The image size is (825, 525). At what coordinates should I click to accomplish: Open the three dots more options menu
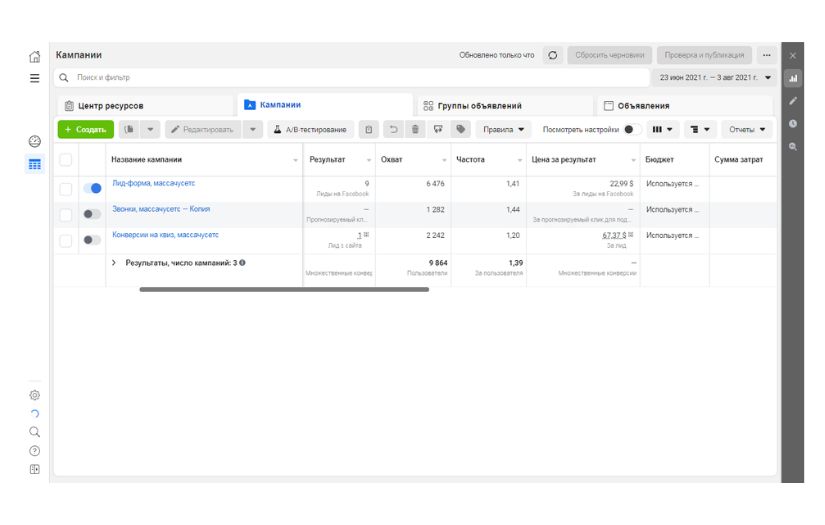click(767, 55)
